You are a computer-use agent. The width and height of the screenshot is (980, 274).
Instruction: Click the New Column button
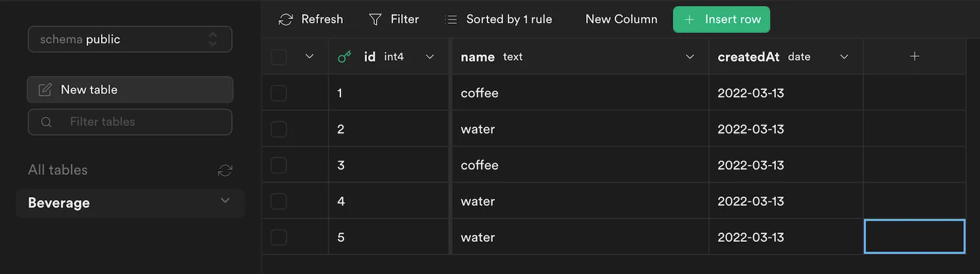(621, 20)
